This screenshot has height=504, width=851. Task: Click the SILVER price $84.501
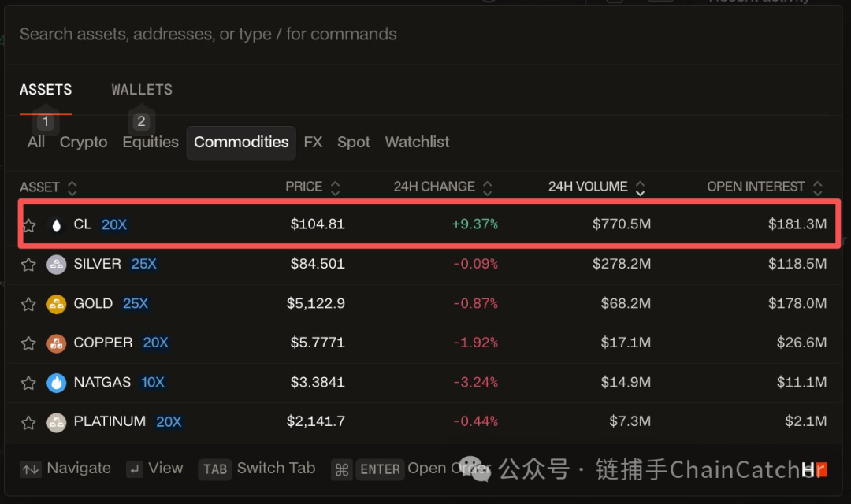[x=318, y=264]
